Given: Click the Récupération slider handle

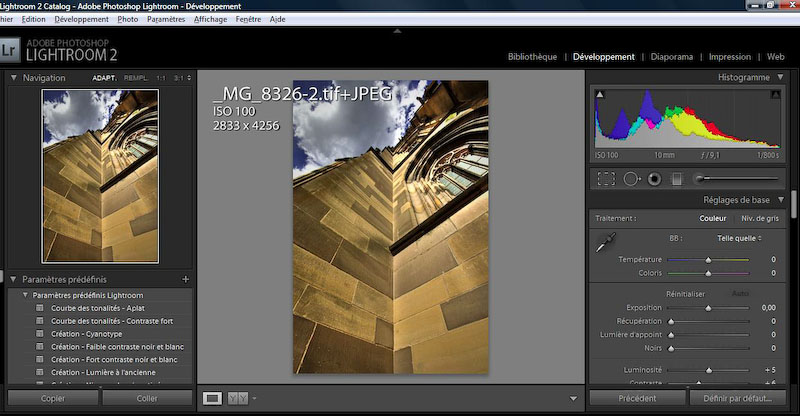Looking at the screenshot, I should pyautogui.click(x=671, y=322).
